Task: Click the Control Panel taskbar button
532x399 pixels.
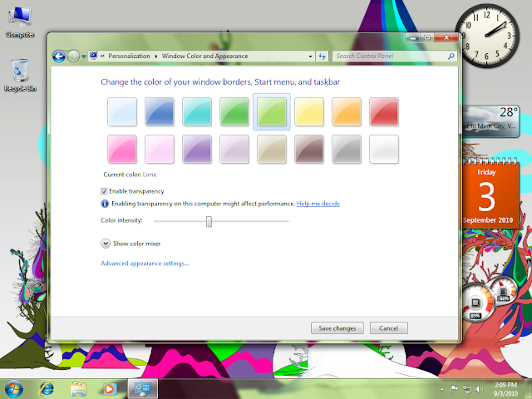Action: coord(142,389)
